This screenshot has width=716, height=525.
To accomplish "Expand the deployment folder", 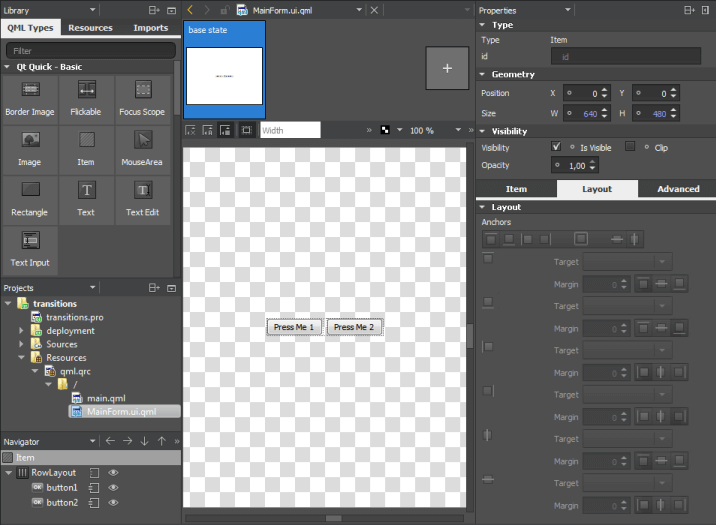I will click(x=21, y=330).
